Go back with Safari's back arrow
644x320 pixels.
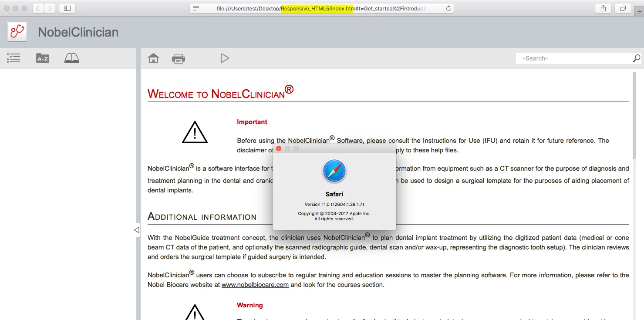[38, 8]
